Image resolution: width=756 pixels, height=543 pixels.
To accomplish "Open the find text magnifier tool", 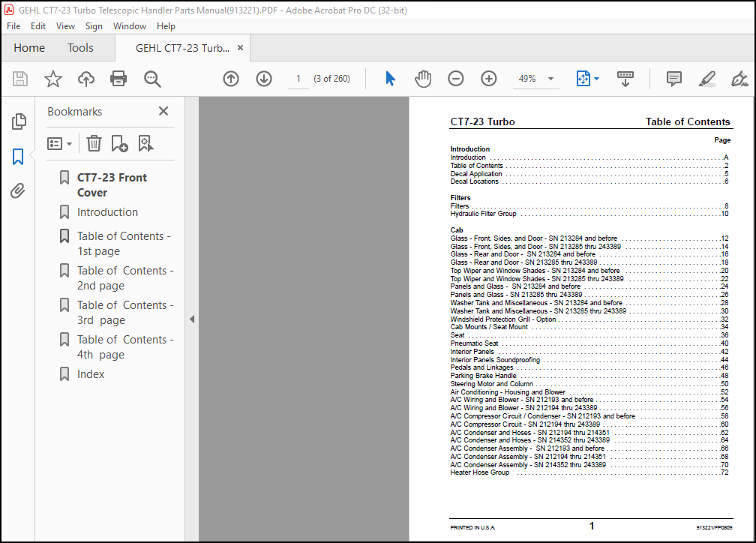I will (x=152, y=79).
